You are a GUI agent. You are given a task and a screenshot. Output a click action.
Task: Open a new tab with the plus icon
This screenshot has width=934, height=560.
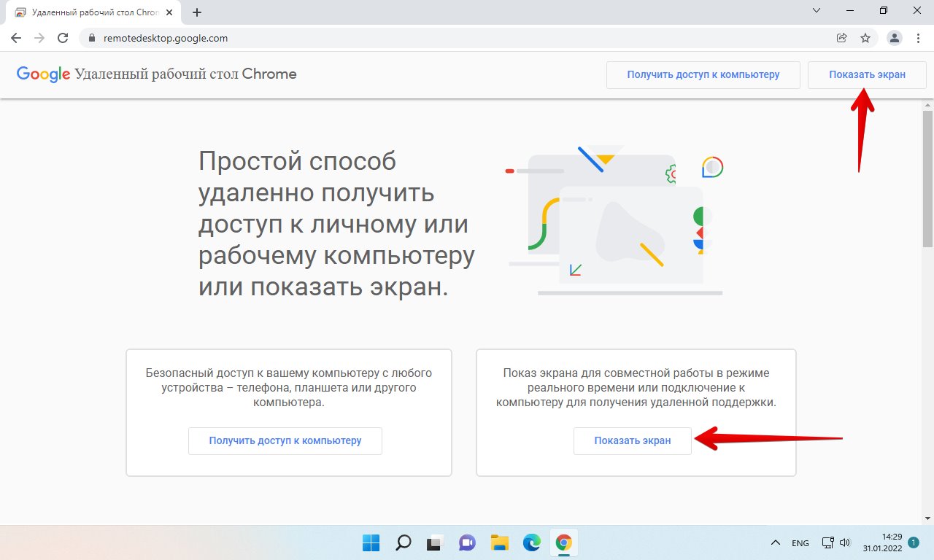point(197,12)
